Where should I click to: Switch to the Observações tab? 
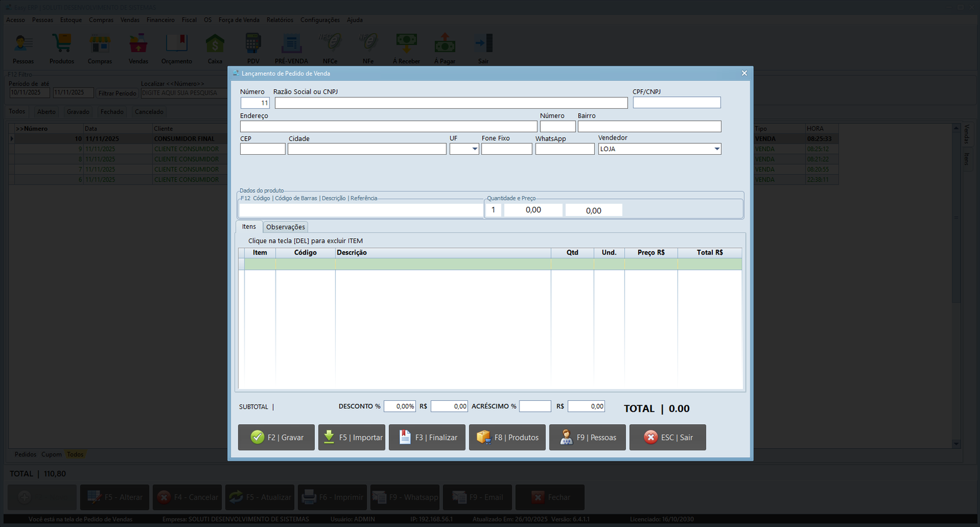tap(285, 227)
